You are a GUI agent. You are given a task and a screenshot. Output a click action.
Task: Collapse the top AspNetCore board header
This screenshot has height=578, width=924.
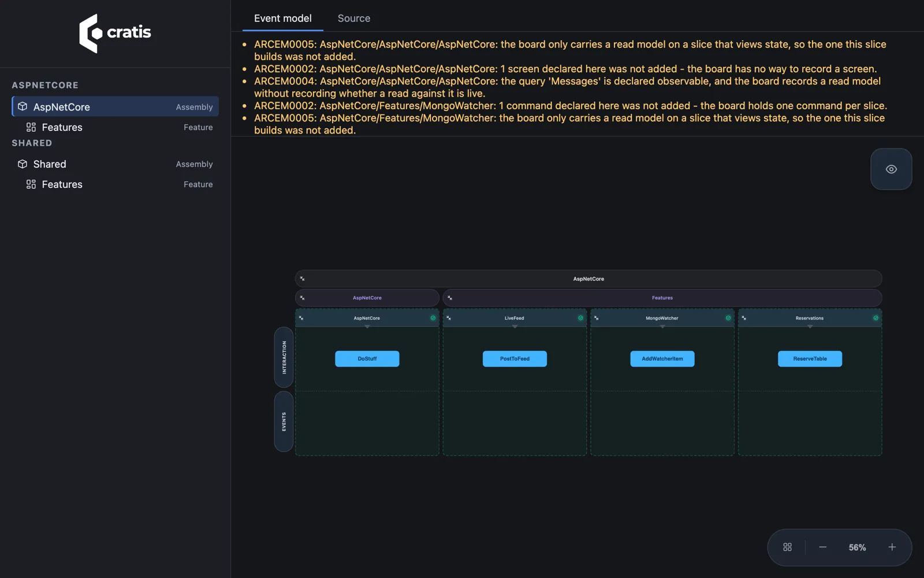pos(302,279)
